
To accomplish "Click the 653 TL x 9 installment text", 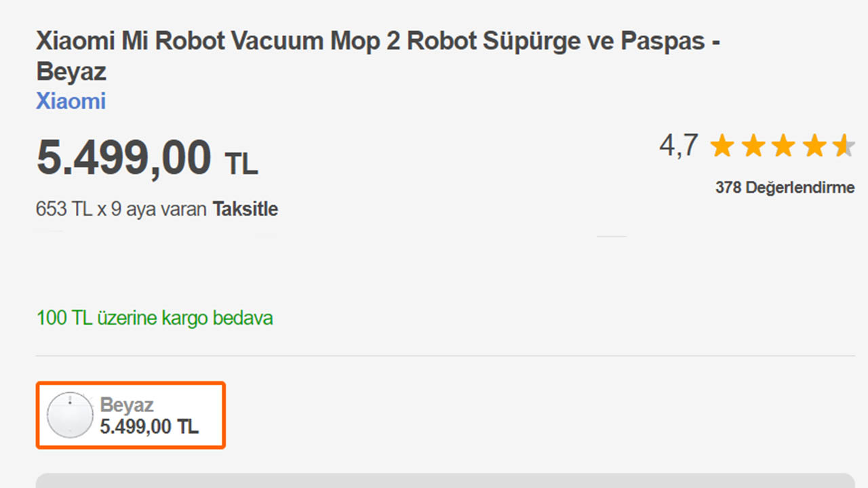I will (121, 209).
